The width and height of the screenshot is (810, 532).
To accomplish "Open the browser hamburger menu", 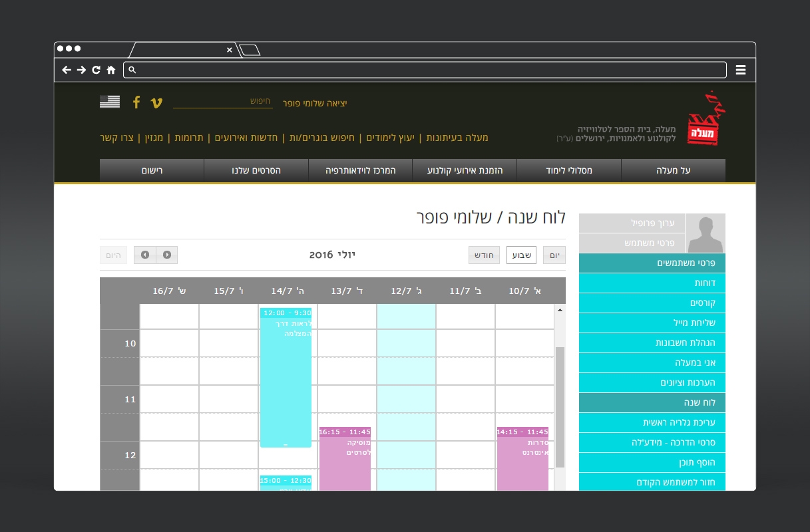I will pos(741,70).
